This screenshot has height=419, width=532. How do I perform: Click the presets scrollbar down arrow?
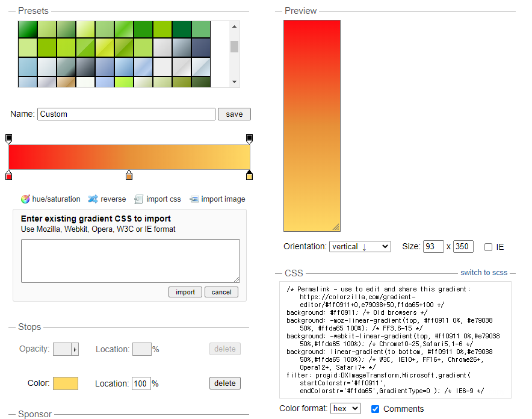point(234,82)
